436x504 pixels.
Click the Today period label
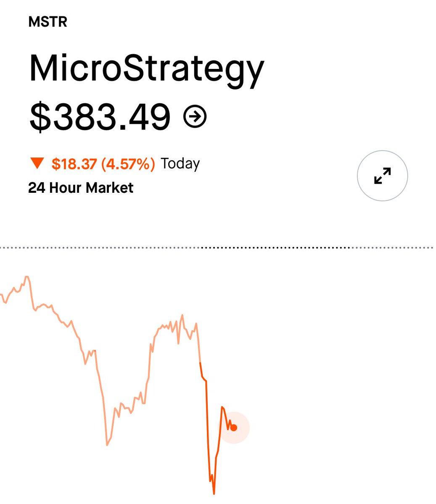pyautogui.click(x=180, y=163)
